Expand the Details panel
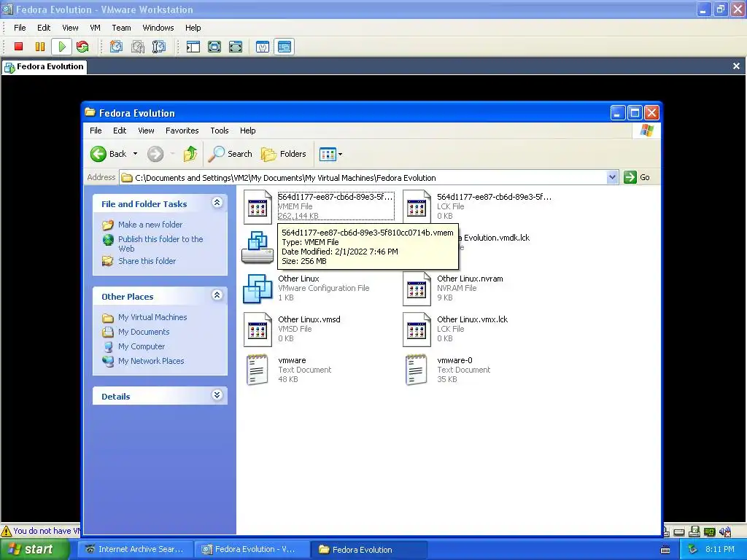Image resolution: width=747 pixels, height=560 pixels. pos(217,395)
